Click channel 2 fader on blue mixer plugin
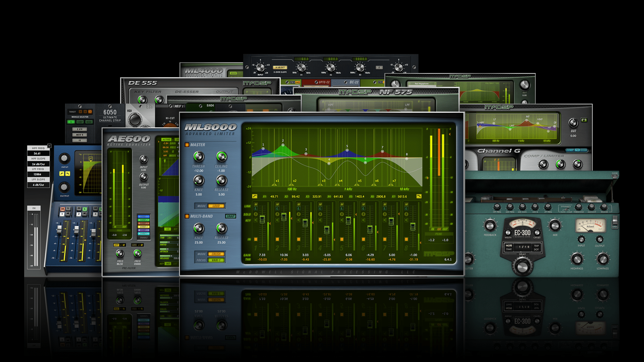Viewport: 644px width, 362px height. point(76,230)
